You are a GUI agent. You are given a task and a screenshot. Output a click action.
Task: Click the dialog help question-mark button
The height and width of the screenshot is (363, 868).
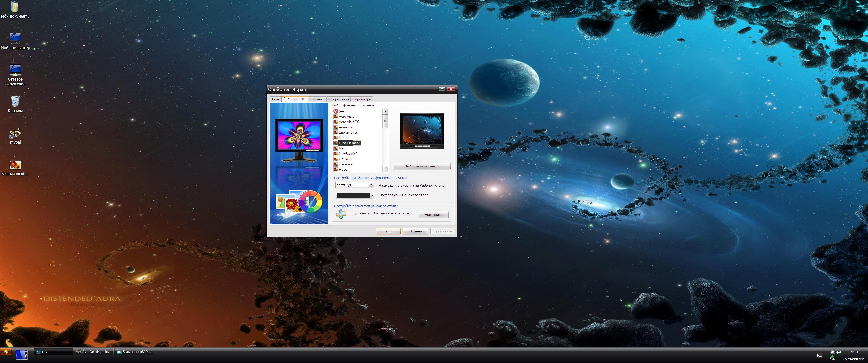[x=442, y=89]
